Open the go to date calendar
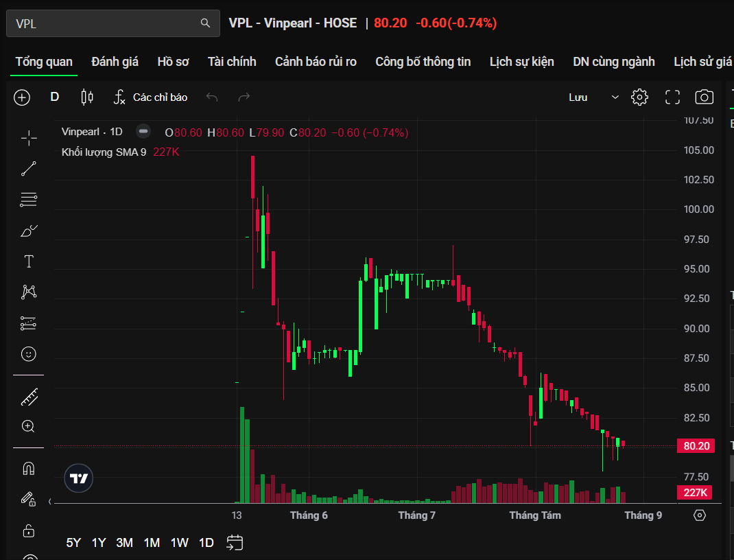This screenshot has width=734, height=560. point(235,543)
